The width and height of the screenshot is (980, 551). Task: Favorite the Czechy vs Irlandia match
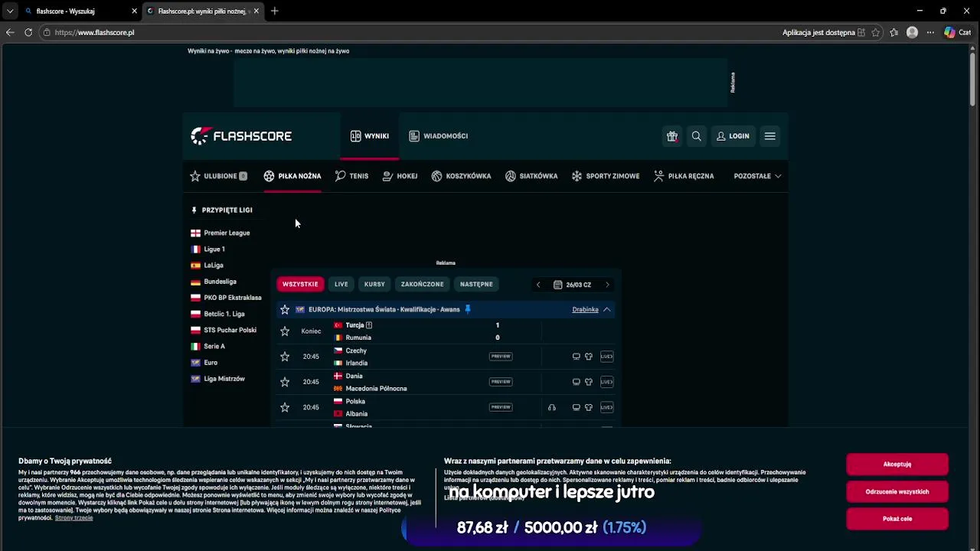(x=285, y=357)
